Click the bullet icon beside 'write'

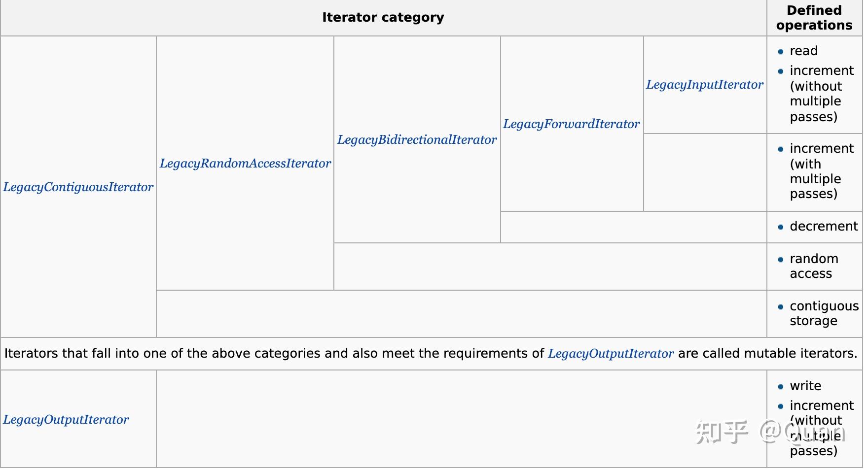pyautogui.click(x=781, y=387)
